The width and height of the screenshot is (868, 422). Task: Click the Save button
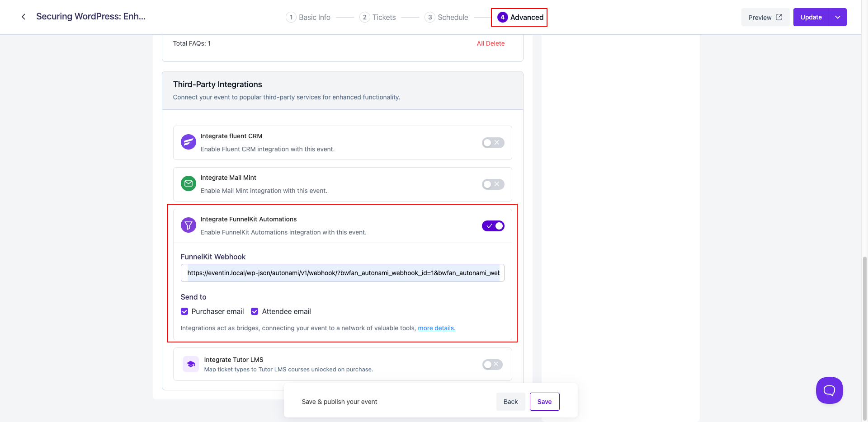[545, 402]
